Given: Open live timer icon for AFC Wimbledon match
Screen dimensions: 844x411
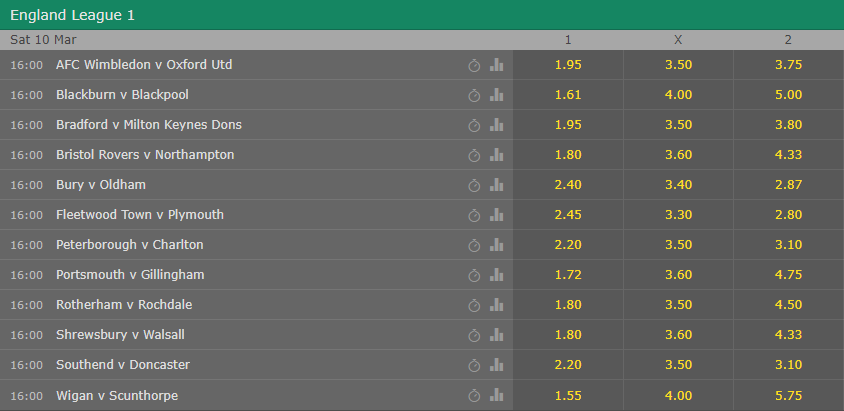Looking at the screenshot, I should [474, 66].
